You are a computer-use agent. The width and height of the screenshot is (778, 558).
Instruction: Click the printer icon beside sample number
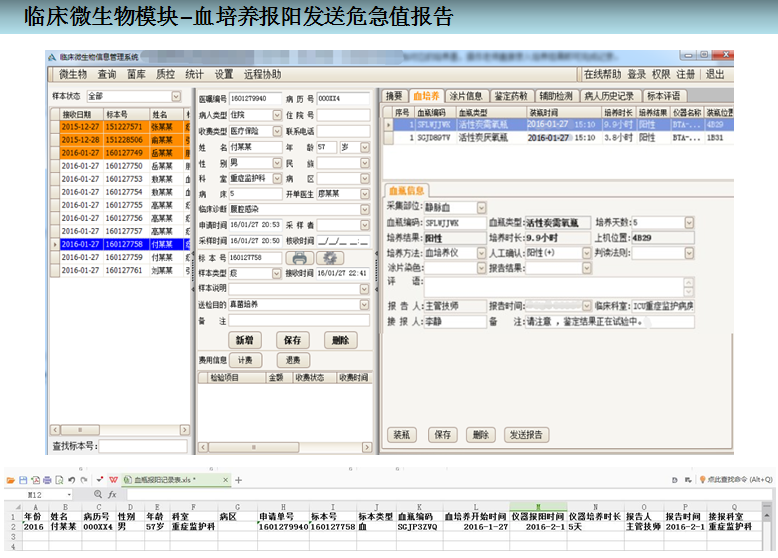299,258
